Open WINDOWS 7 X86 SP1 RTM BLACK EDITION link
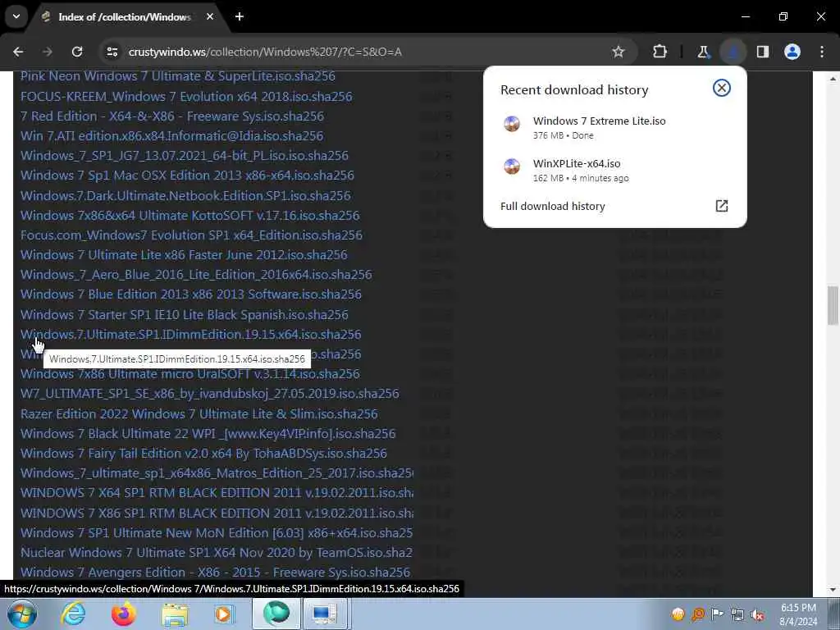840x630 pixels. pyautogui.click(x=217, y=514)
